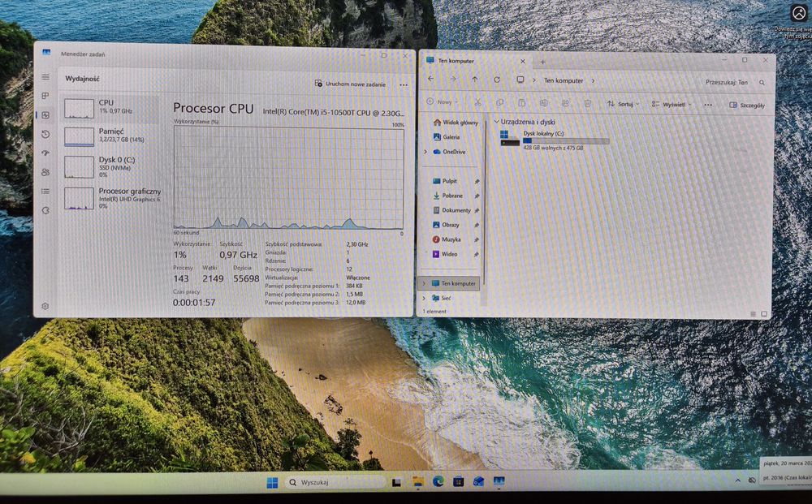Open the Sortuj dropdown
This screenshot has width=812, height=504.
click(623, 104)
